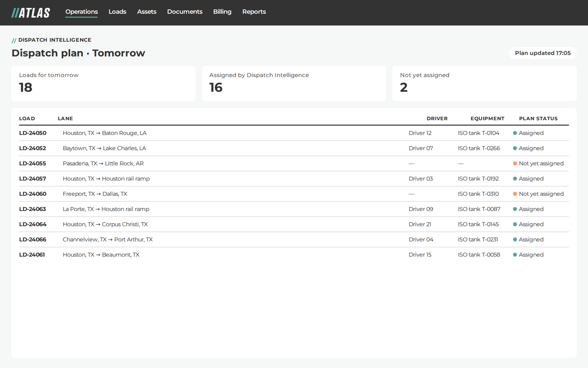Select the Billing tab
Image resolution: width=588 pixels, height=368 pixels.
(222, 12)
